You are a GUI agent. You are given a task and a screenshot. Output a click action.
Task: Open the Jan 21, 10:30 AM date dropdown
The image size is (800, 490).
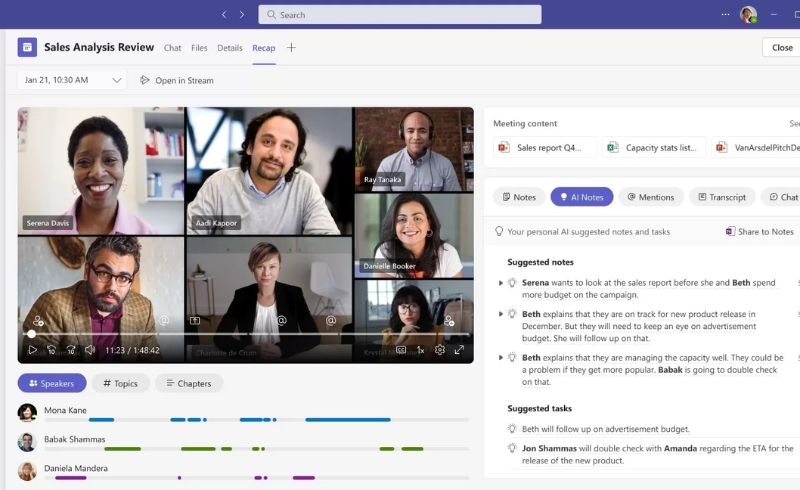pos(72,80)
